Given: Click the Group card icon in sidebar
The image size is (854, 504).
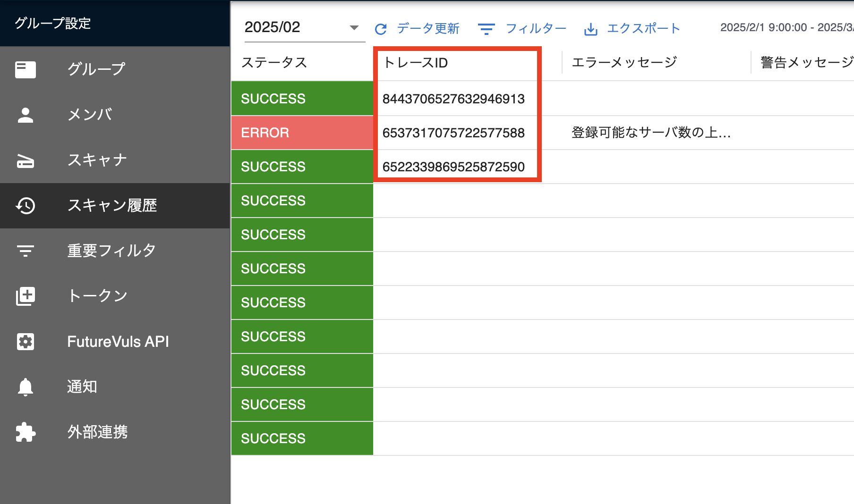Looking at the screenshot, I should 26,69.
